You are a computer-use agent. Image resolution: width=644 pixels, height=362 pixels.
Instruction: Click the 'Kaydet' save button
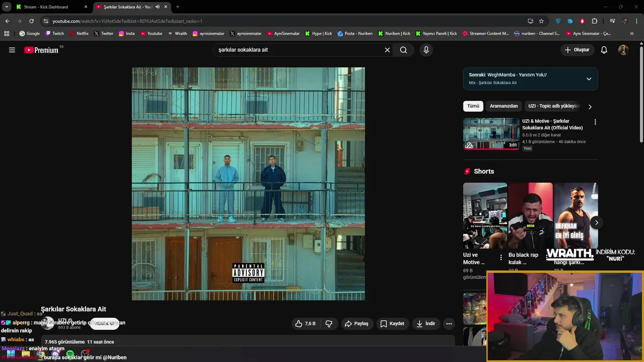tap(392, 324)
